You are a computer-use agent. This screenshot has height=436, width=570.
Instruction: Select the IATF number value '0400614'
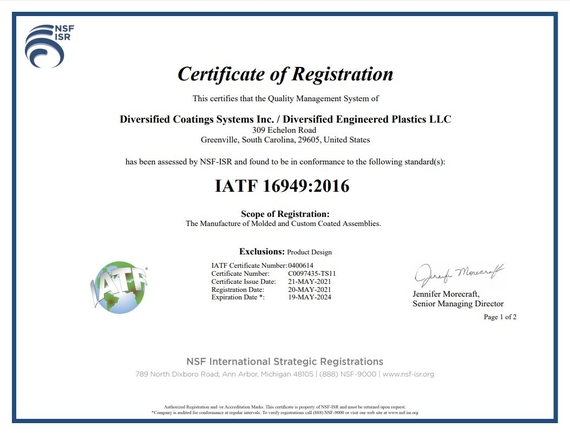click(301, 265)
